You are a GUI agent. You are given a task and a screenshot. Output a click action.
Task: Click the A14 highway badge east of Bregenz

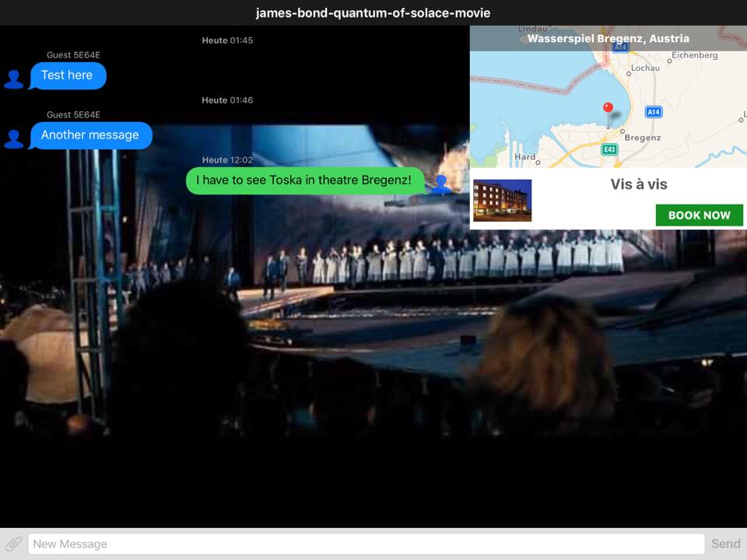(653, 112)
